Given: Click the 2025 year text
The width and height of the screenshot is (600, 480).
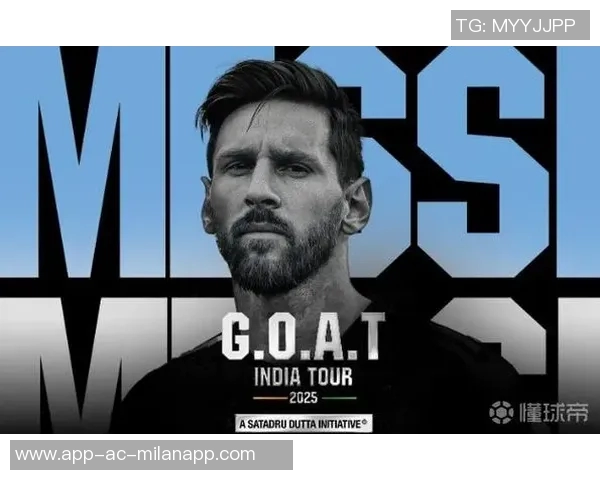Looking at the screenshot, I should tap(303, 398).
